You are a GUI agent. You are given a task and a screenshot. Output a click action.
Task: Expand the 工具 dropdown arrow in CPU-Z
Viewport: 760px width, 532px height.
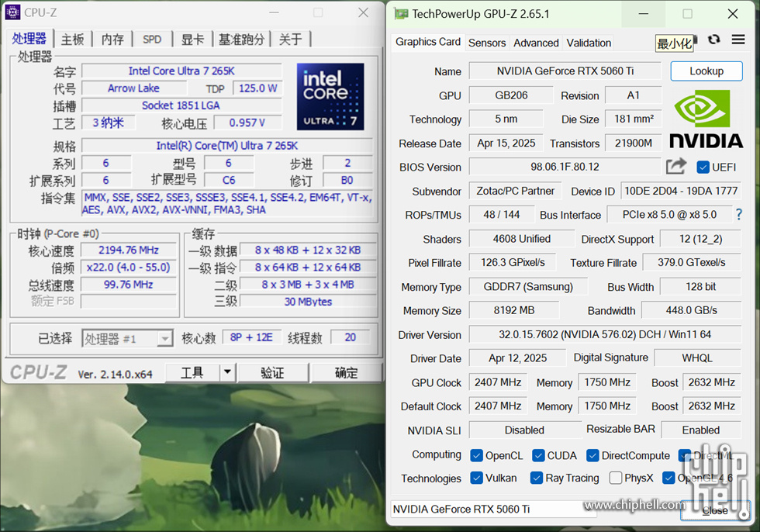(226, 372)
